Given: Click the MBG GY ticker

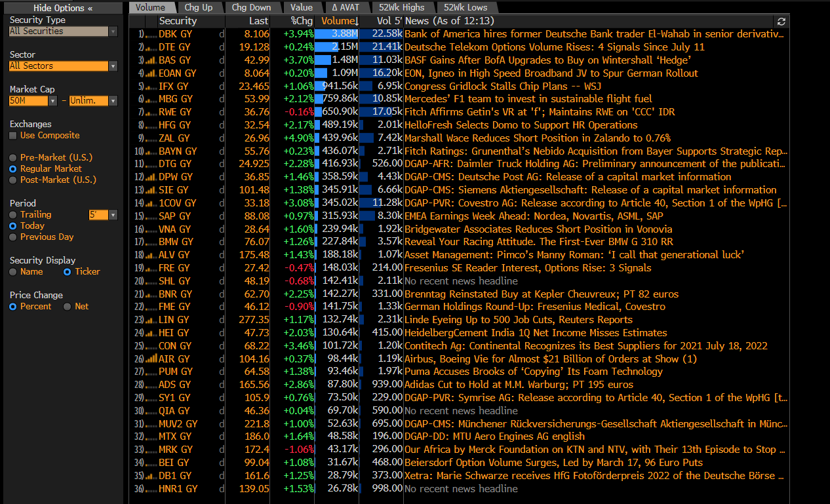Looking at the screenshot, I should point(176,99).
